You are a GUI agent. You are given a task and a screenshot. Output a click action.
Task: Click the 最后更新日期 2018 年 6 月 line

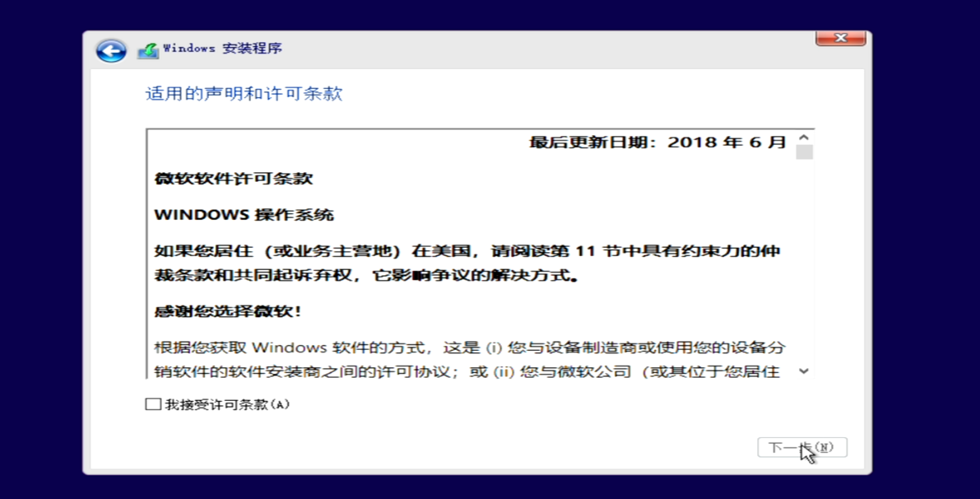[657, 142]
